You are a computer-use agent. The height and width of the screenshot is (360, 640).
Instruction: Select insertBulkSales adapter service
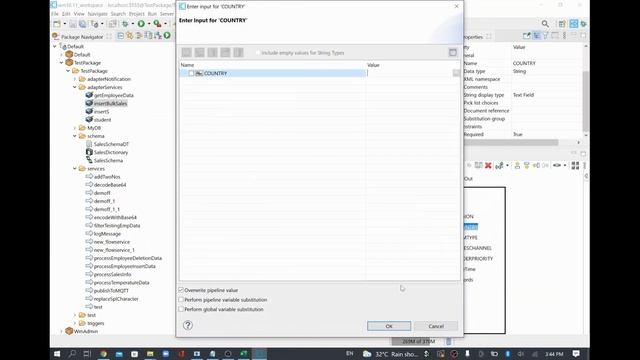click(111, 103)
